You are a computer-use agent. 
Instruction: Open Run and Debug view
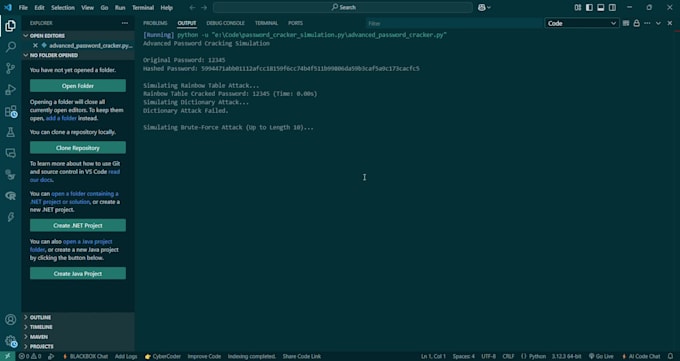[x=10, y=89]
